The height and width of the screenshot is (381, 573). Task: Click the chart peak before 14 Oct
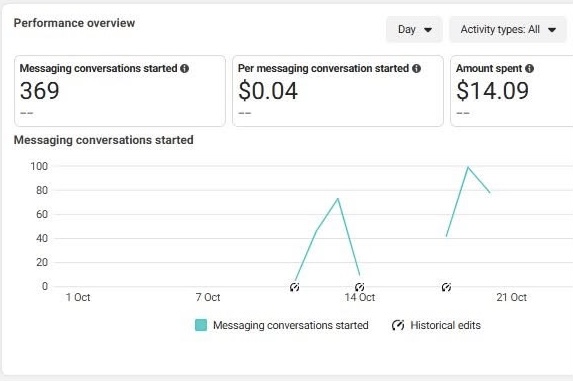pos(338,199)
